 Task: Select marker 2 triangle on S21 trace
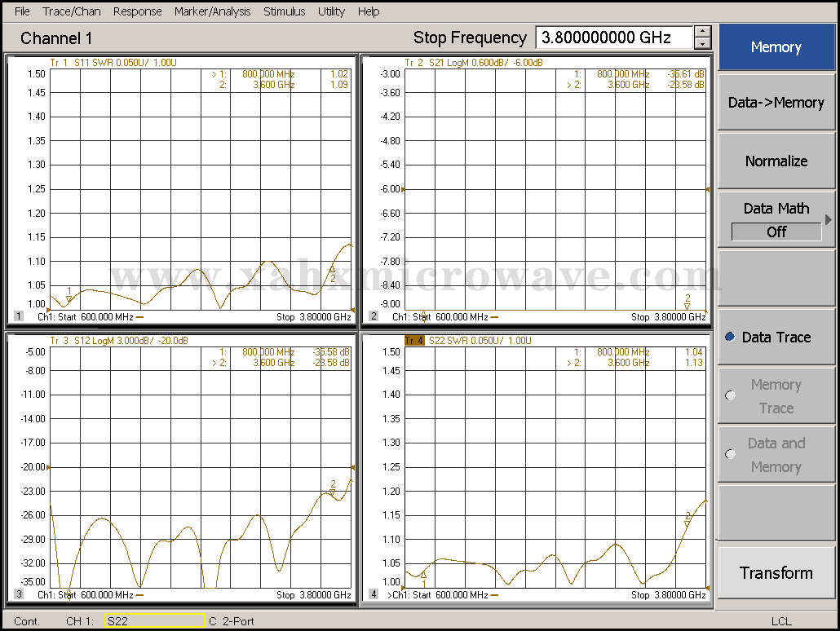point(687,306)
